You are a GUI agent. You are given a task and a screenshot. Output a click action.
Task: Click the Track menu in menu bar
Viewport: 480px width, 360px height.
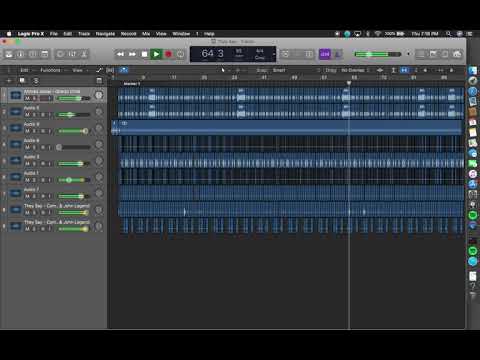[84, 34]
